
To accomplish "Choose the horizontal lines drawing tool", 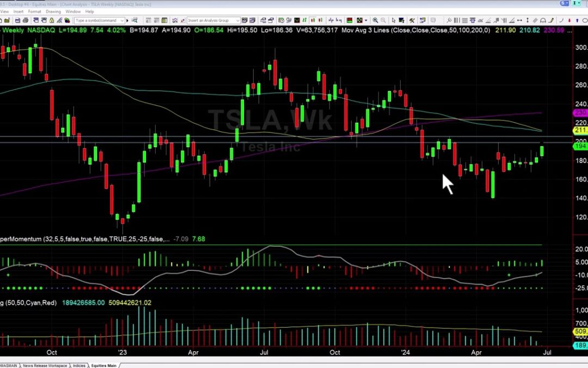I will (x=465, y=20).
